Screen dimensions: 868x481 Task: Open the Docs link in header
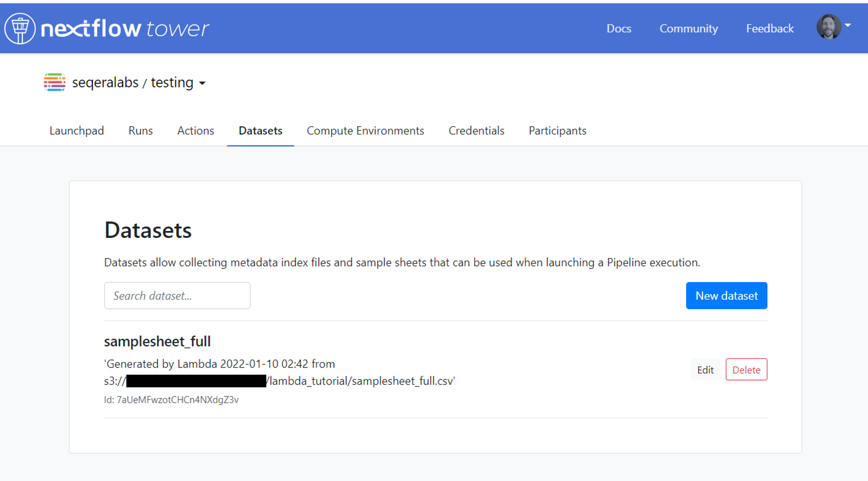[618, 28]
